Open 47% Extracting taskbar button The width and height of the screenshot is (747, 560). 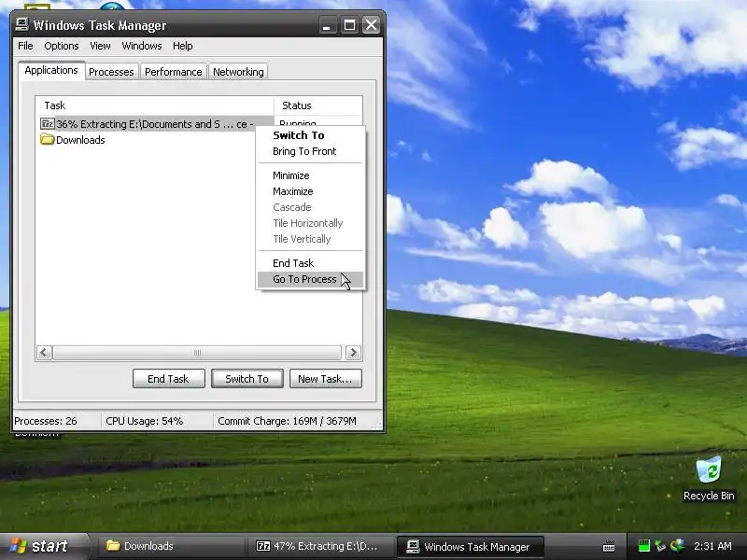[x=320, y=546]
